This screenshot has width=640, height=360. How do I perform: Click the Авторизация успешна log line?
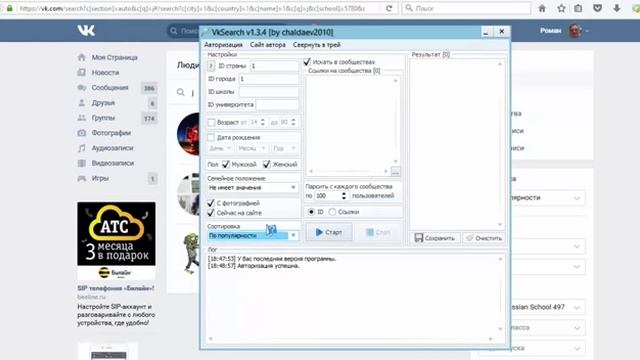click(253, 266)
